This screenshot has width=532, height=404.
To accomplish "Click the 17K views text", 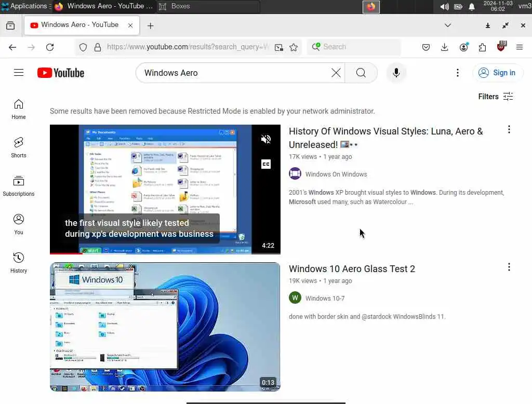I will point(303,157).
